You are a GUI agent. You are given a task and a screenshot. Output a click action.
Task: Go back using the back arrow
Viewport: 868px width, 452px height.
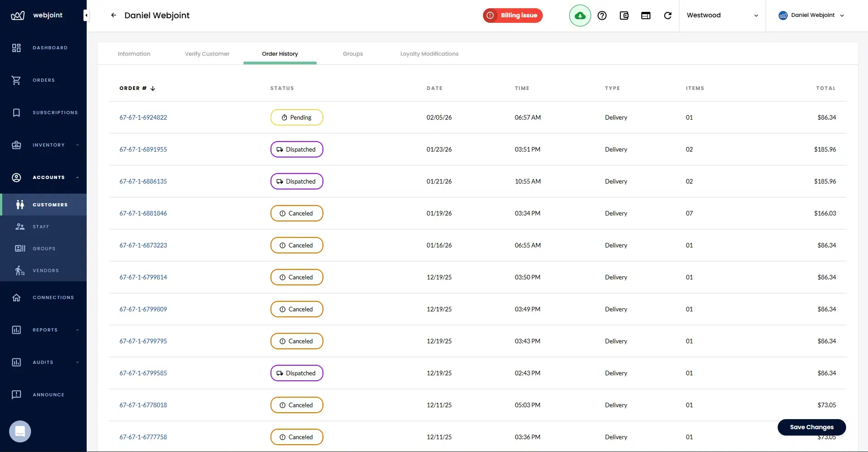coord(113,15)
